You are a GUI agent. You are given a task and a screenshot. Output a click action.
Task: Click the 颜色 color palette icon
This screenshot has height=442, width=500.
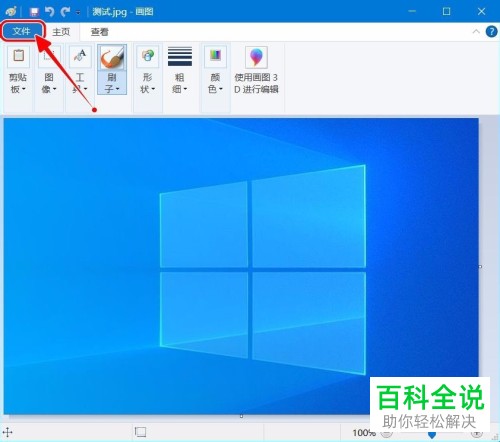[x=215, y=56]
